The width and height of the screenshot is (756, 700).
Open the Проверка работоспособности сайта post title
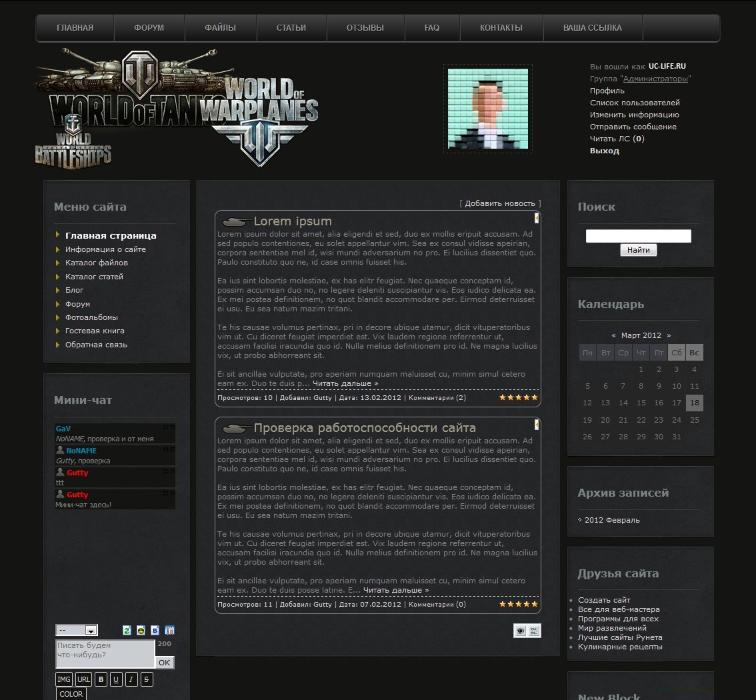[365, 428]
